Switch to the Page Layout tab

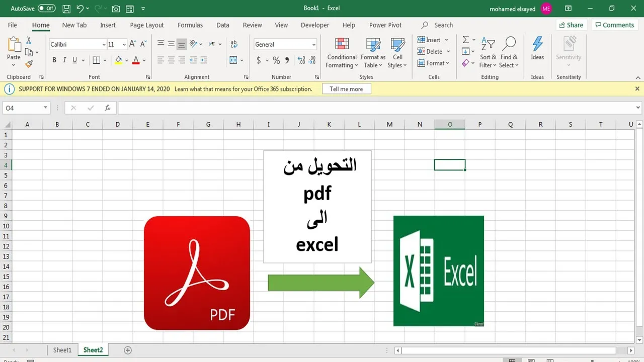[x=147, y=25]
